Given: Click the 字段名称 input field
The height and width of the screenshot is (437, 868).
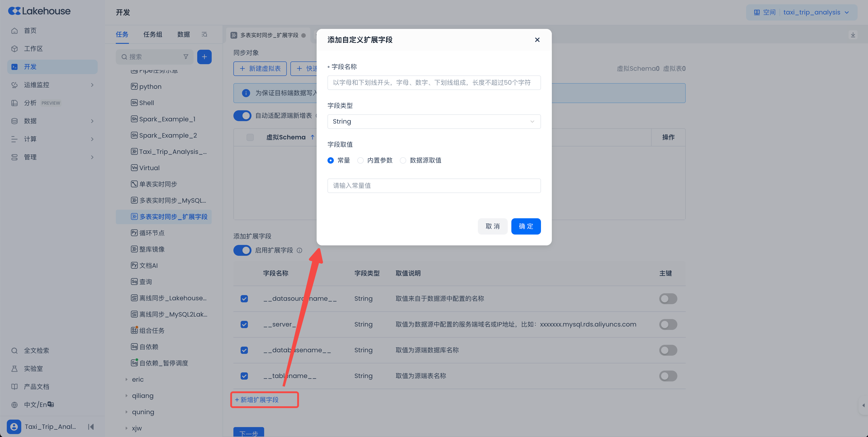Looking at the screenshot, I should pyautogui.click(x=434, y=82).
